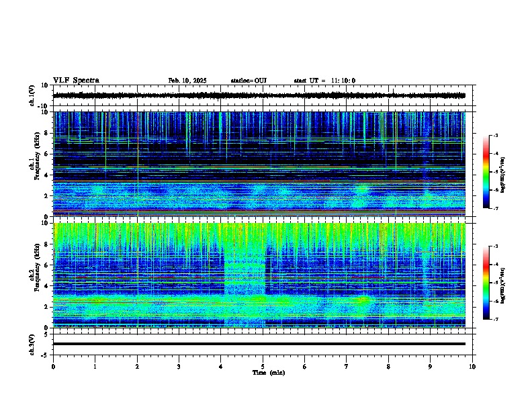
Task: Click the date "Feb. 10, 2025"
Action: 187,81
